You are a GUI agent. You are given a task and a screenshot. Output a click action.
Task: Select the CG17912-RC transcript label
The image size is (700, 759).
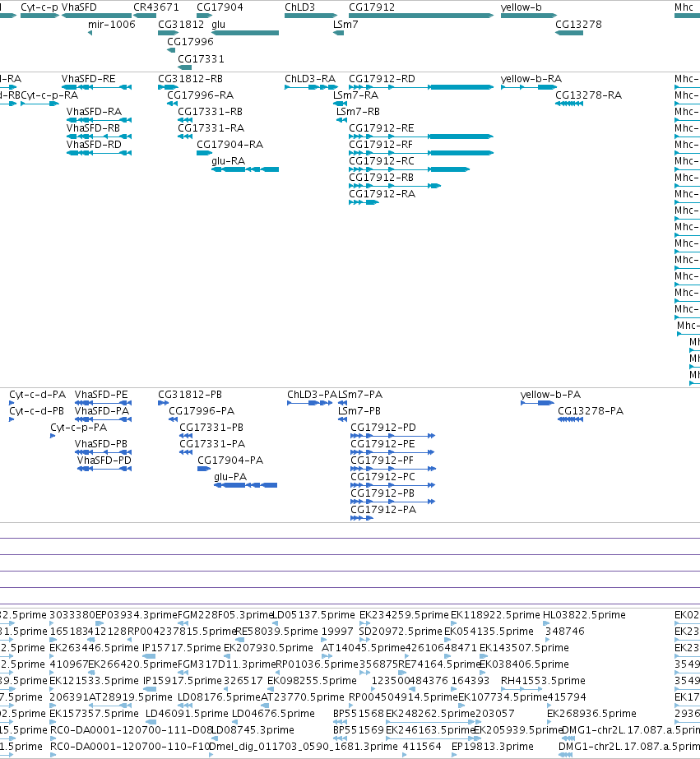click(382, 161)
